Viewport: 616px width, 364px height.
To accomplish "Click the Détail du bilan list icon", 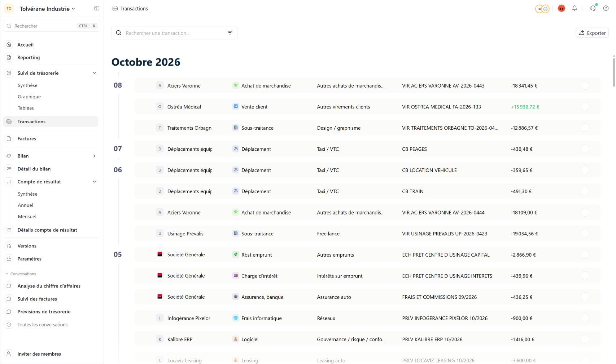I will pos(9,169).
